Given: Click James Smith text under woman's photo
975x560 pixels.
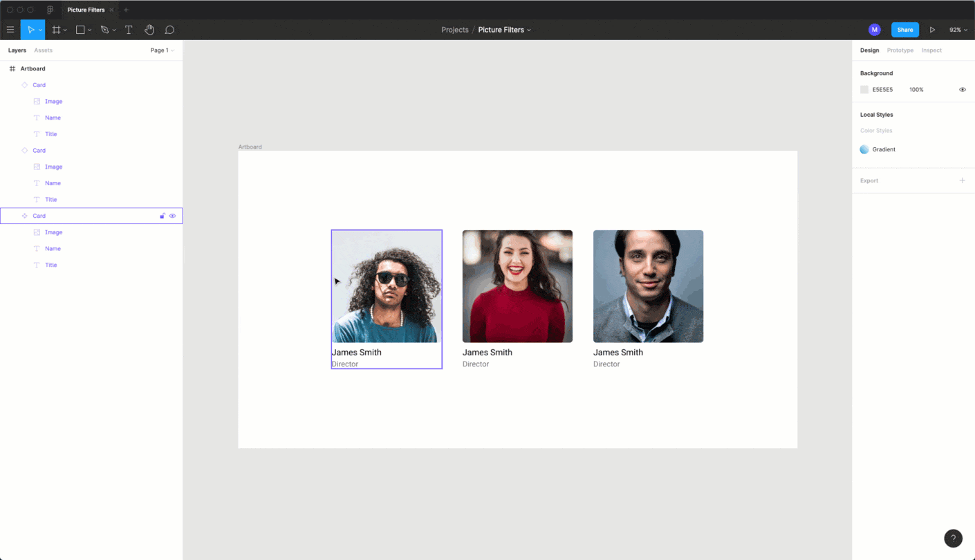Looking at the screenshot, I should click(488, 352).
